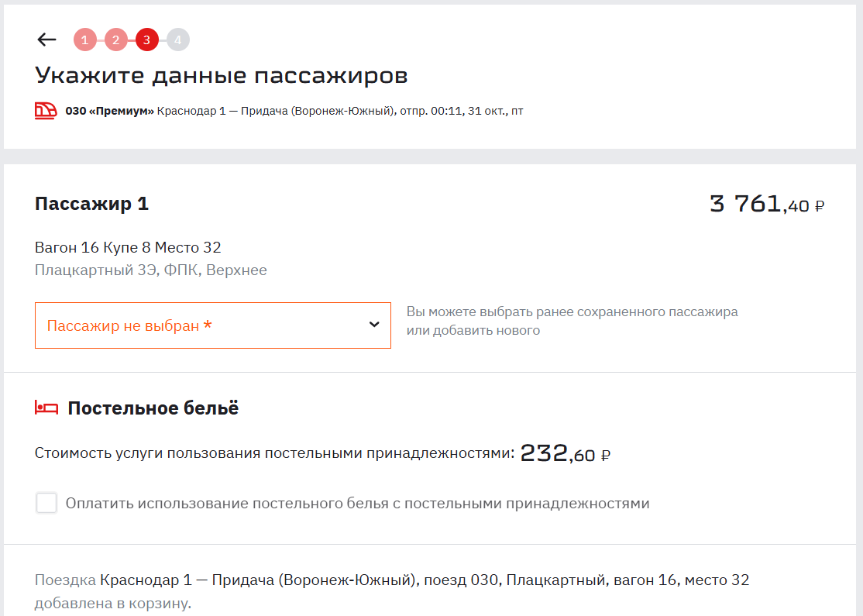Screen dimensions: 863x616
Task: Enable paid bed linen checkbox
Action: [x=46, y=504]
